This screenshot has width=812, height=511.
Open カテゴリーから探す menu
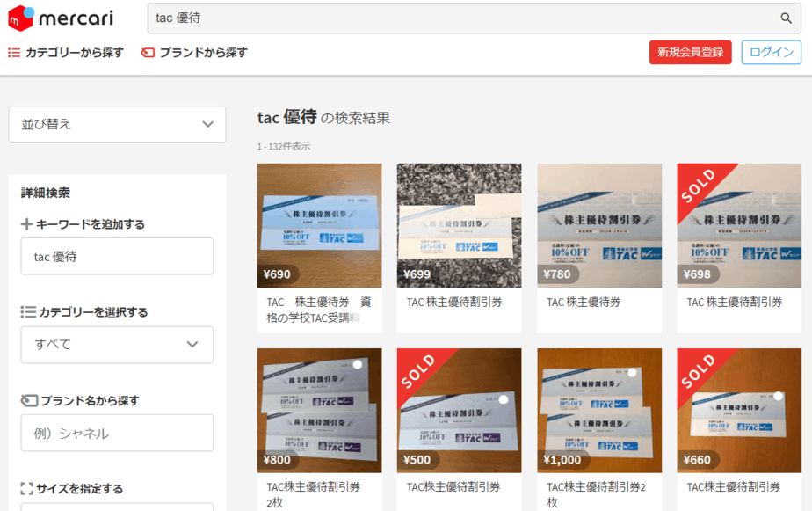[x=75, y=53]
